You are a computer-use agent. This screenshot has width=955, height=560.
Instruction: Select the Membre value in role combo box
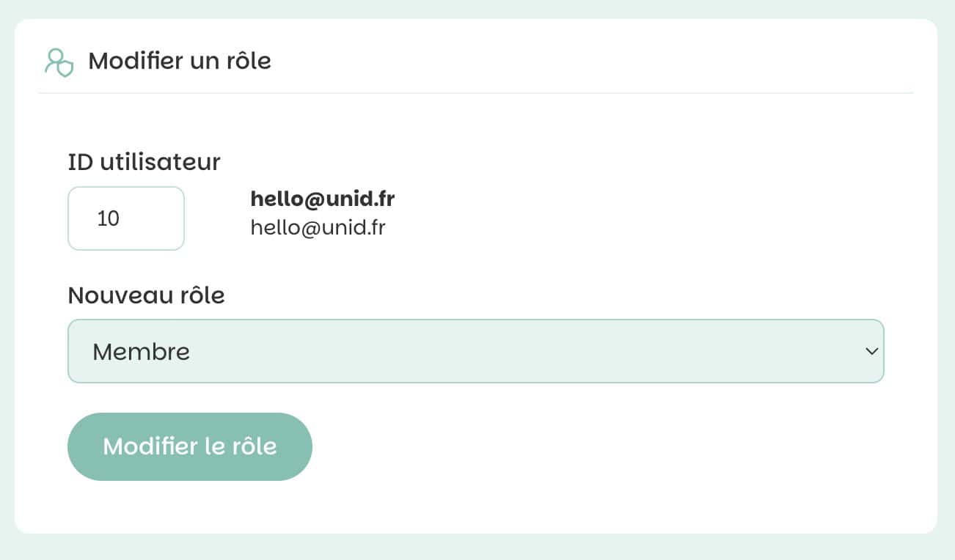point(141,352)
